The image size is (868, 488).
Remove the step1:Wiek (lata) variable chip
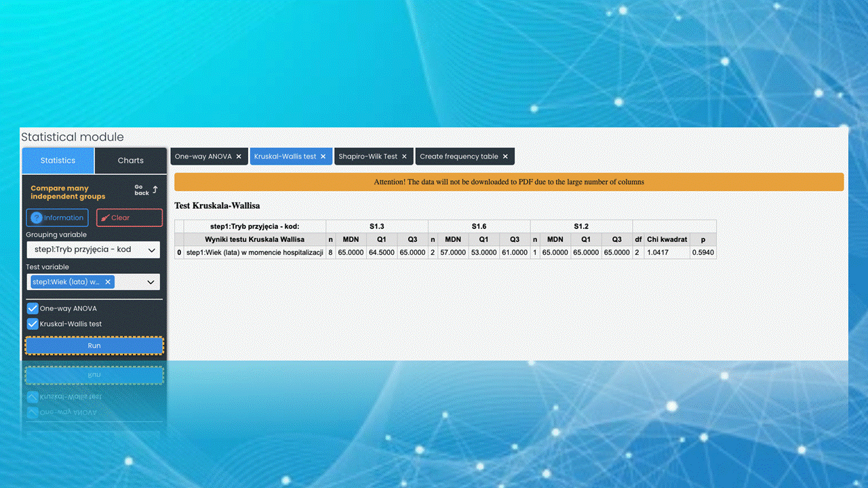point(108,282)
